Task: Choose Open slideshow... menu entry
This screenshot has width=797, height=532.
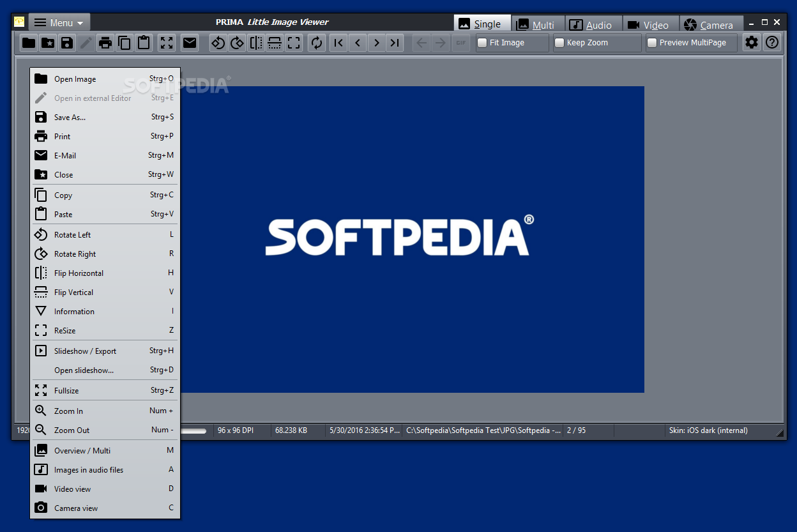Action: click(105, 370)
